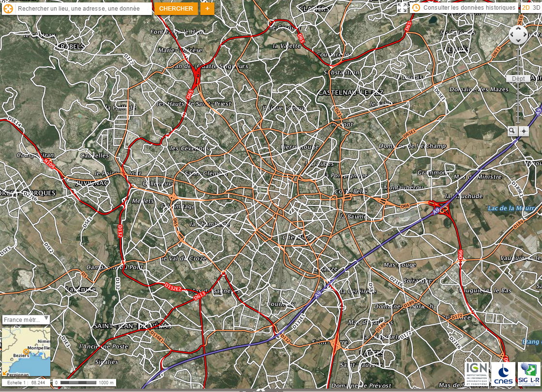The width and height of the screenshot is (542, 392).
Task: Click the D613 road shield near Bagnères
Action: 199,296
